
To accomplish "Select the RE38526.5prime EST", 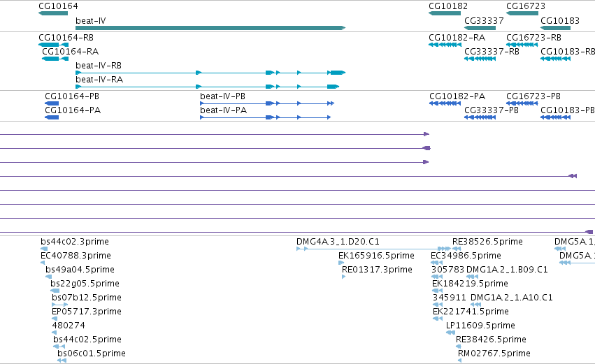I will tap(457, 249).
